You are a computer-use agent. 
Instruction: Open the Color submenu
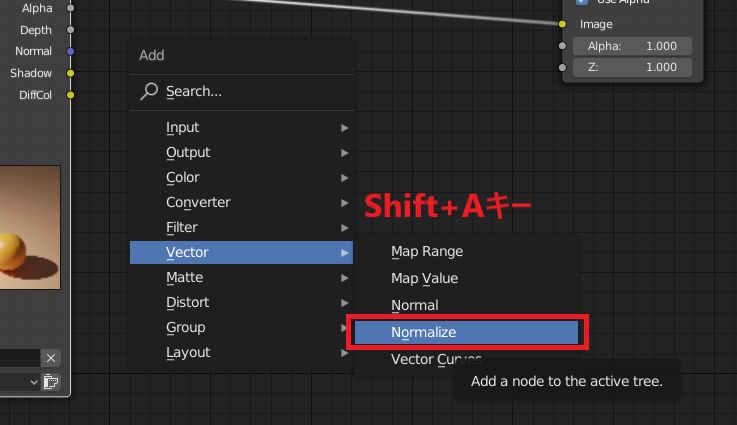click(x=241, y=177)
